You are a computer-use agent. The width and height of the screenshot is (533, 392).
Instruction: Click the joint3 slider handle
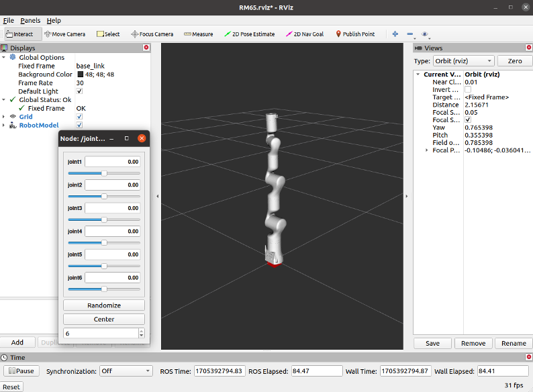point(104,219)
